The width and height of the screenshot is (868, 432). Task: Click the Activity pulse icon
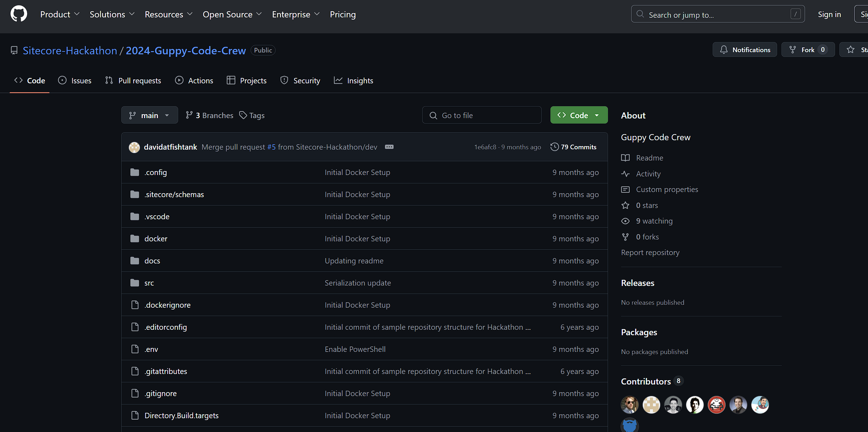click(625, 174)
